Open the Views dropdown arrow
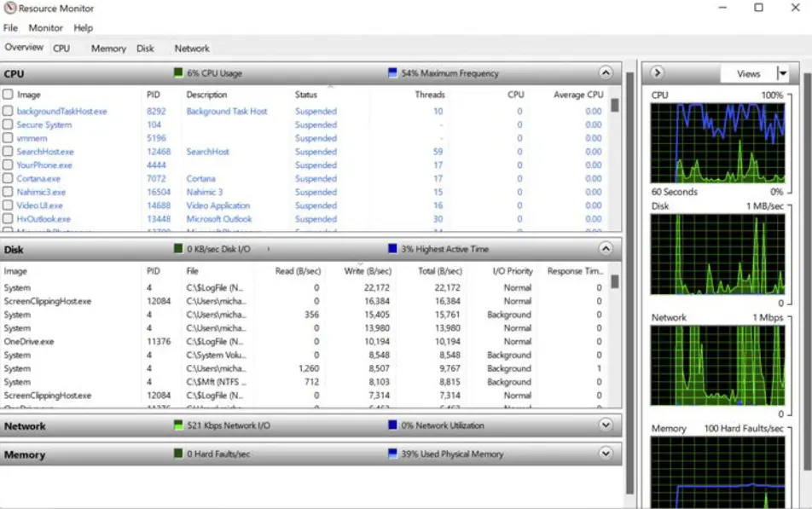 point(782,73)
